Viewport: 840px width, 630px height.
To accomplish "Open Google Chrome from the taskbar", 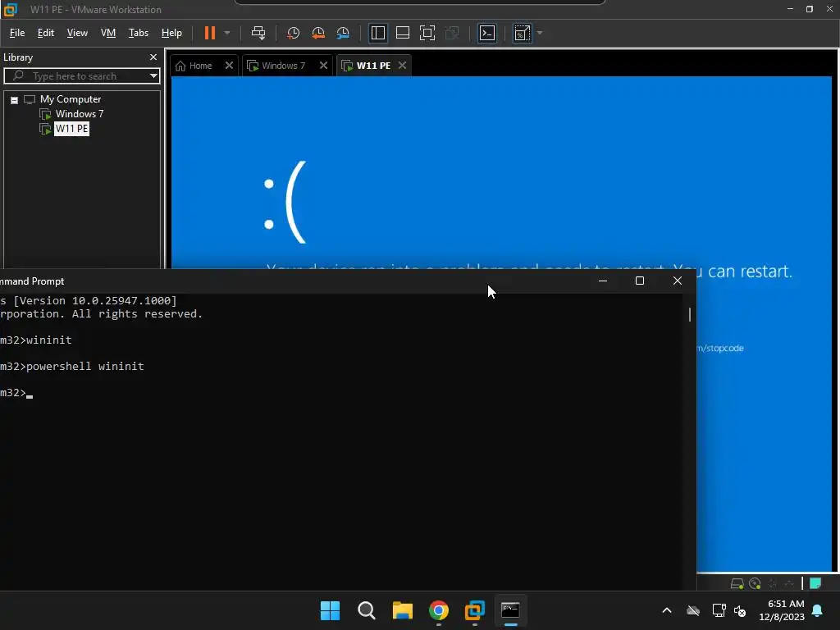I will click(x=439, y=610).
